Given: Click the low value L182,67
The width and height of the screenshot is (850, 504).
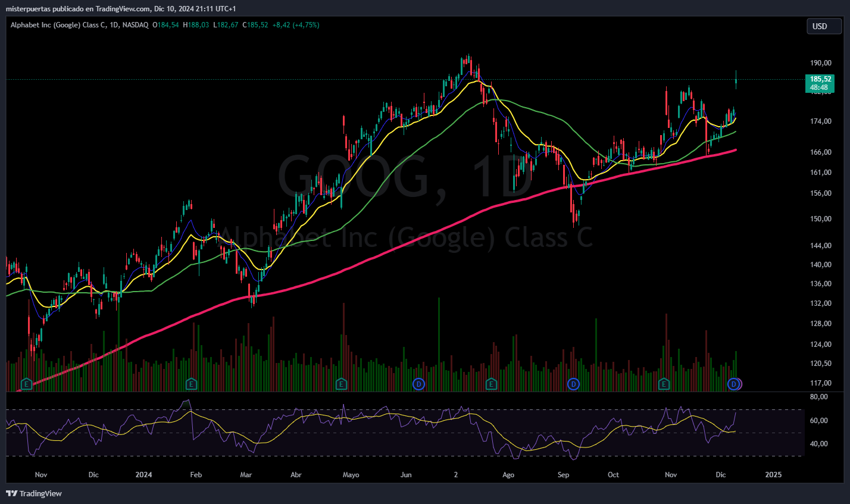Looking at the screenshot, I should coord(226,26).
